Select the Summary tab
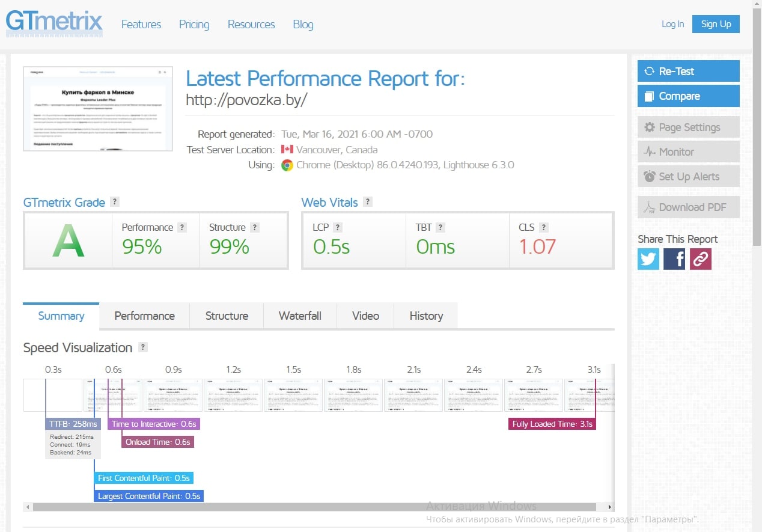Viewport: 762px width, 532px height. tap(61, 316)
